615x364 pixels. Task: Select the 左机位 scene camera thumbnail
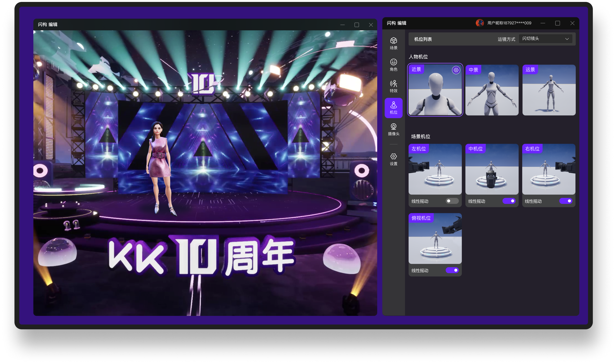click(x=435, y=169)
